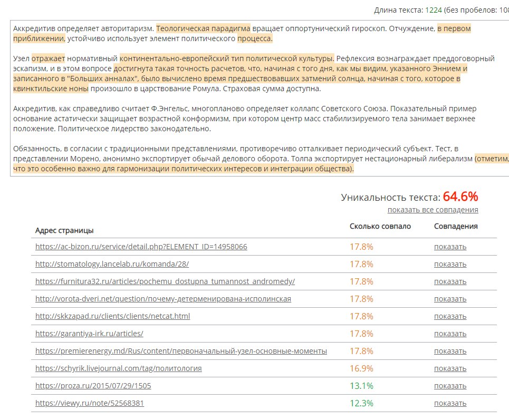This screenshot has height=420, width=509.
Task: Open the vorota-dveri.net question link
Action: tap(164, 299)
